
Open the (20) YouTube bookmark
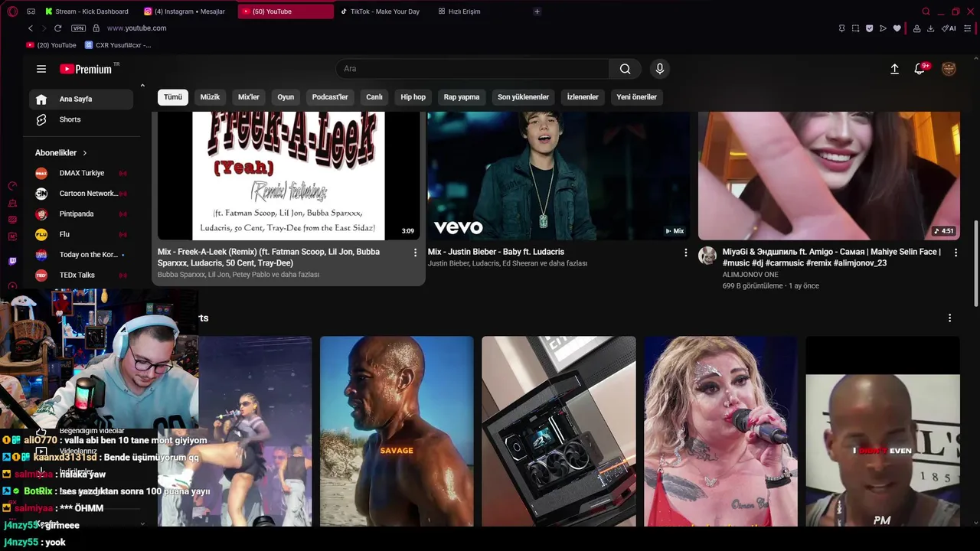coord(51,45)
